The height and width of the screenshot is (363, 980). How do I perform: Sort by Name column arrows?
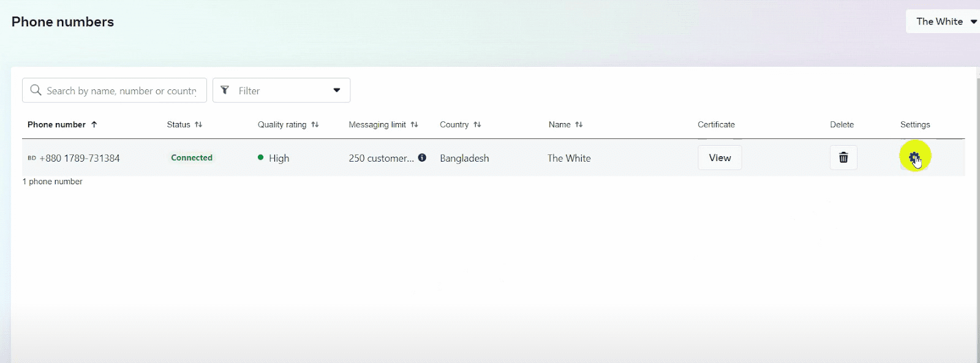point(579,124)
